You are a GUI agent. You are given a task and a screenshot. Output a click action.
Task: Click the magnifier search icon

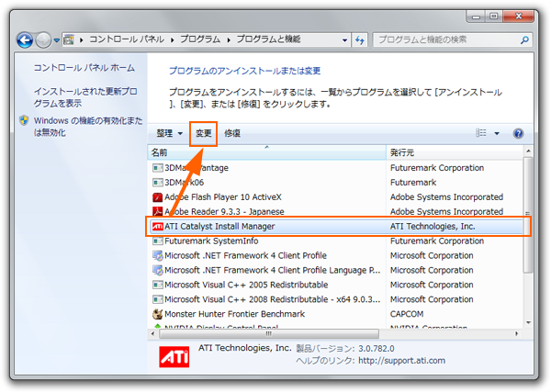coord(524,40)
